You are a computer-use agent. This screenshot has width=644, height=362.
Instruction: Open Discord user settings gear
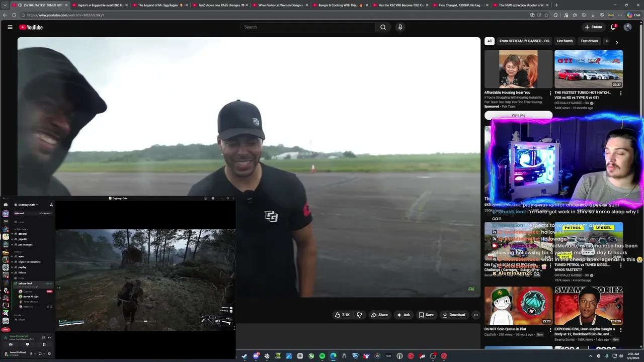tap(49, 353)
